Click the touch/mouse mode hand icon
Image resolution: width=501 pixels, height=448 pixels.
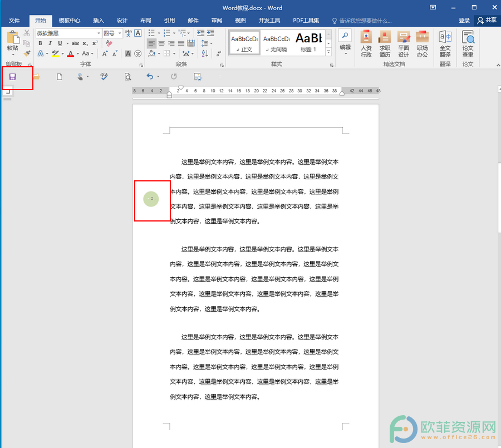pyautogui.click(x=80, y=77)
